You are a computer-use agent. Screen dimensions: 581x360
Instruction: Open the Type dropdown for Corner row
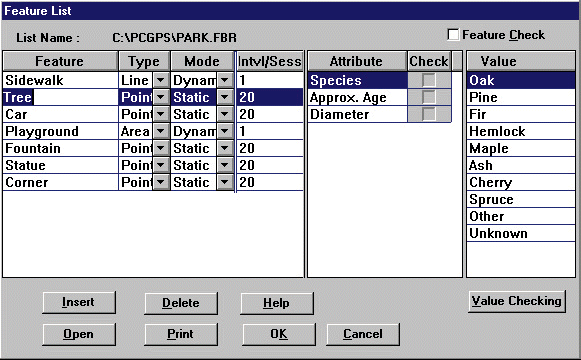pyautogui.click(x=161, y=182)
